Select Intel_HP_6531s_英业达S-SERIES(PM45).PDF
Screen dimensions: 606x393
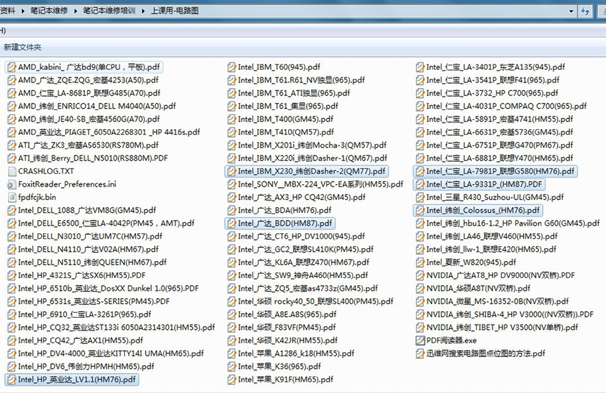(x=94, y=301)
